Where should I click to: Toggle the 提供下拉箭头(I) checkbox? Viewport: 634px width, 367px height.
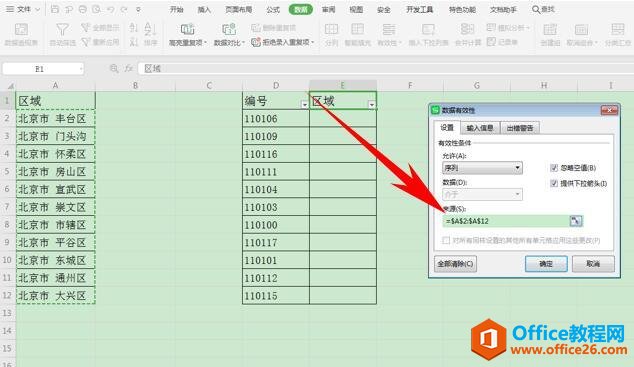coord(554,183)
